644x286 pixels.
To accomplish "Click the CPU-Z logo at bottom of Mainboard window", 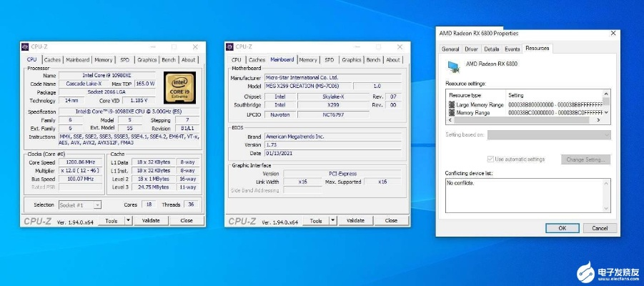I will point(242,221).
